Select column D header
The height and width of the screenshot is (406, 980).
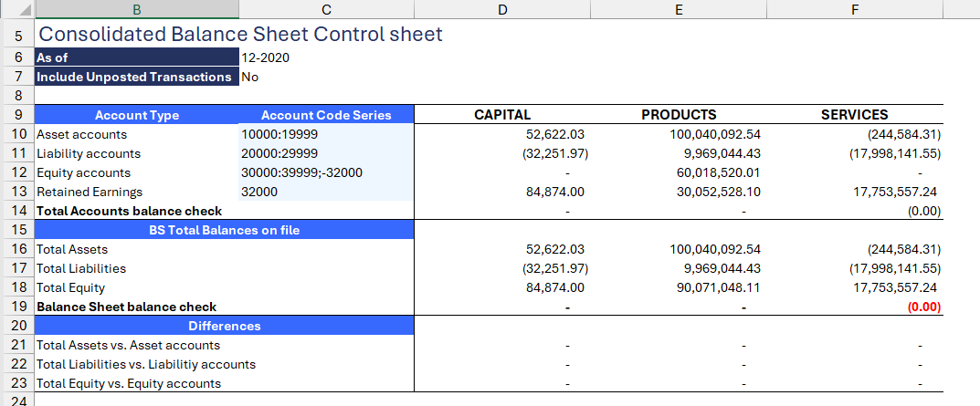[502, 9]
